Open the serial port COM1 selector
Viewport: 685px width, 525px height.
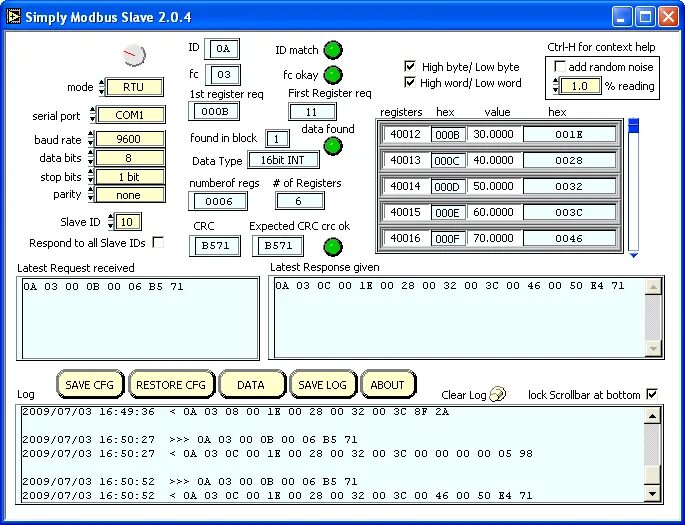pos(131,115)
